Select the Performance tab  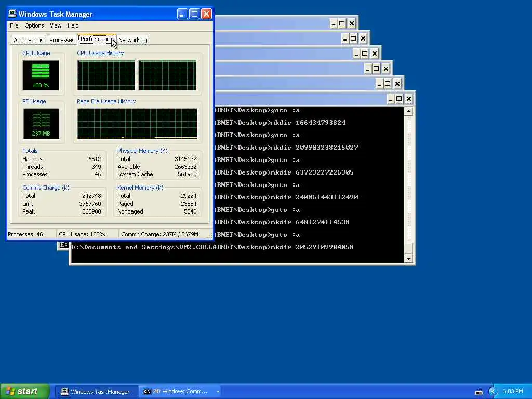[97, 39]
